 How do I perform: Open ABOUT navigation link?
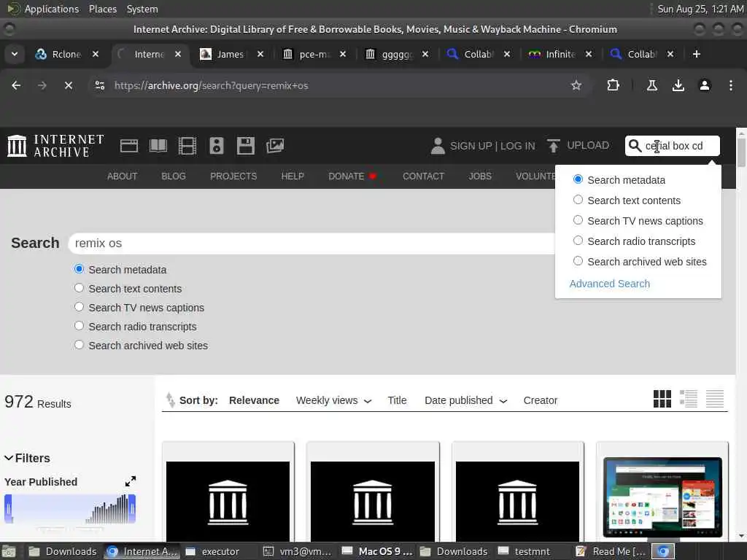(122, 176)
